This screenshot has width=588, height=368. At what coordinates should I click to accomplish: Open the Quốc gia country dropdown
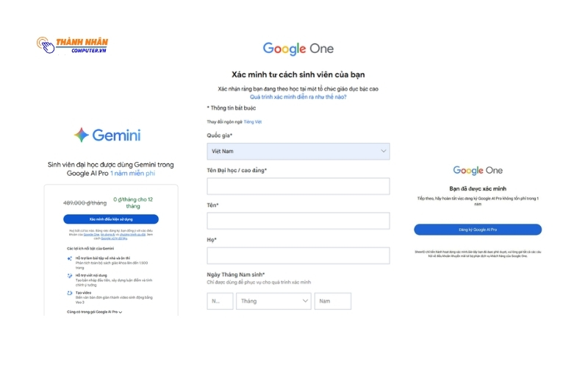point(298,151)
